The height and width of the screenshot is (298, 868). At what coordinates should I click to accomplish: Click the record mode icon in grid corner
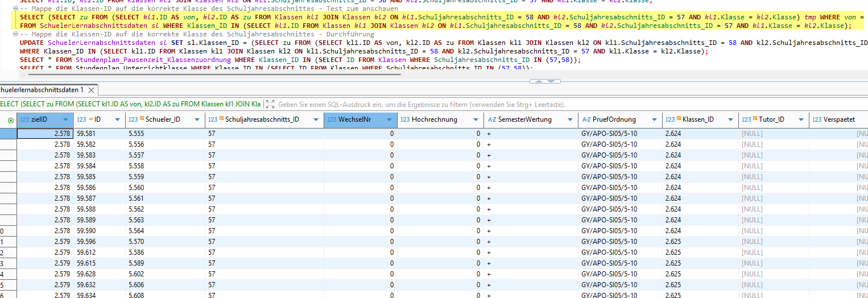coord(10,120)
